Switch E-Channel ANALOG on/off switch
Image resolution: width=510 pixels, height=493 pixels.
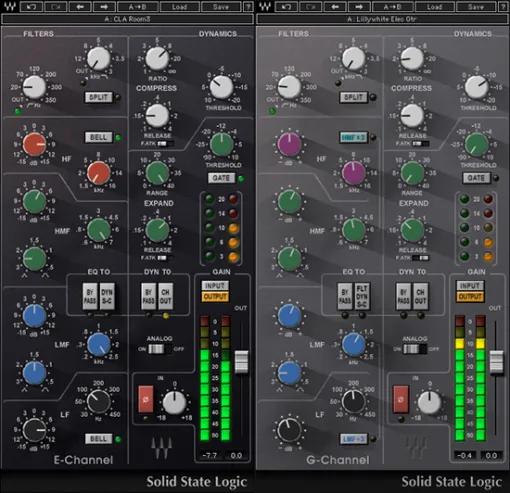pos(160,349)
